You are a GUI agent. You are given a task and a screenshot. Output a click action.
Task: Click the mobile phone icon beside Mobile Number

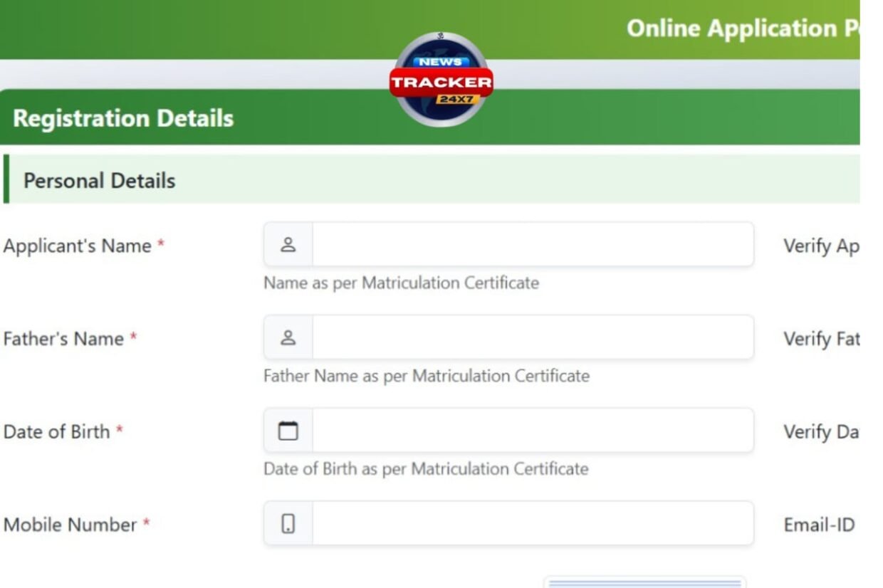click(288, 523)
